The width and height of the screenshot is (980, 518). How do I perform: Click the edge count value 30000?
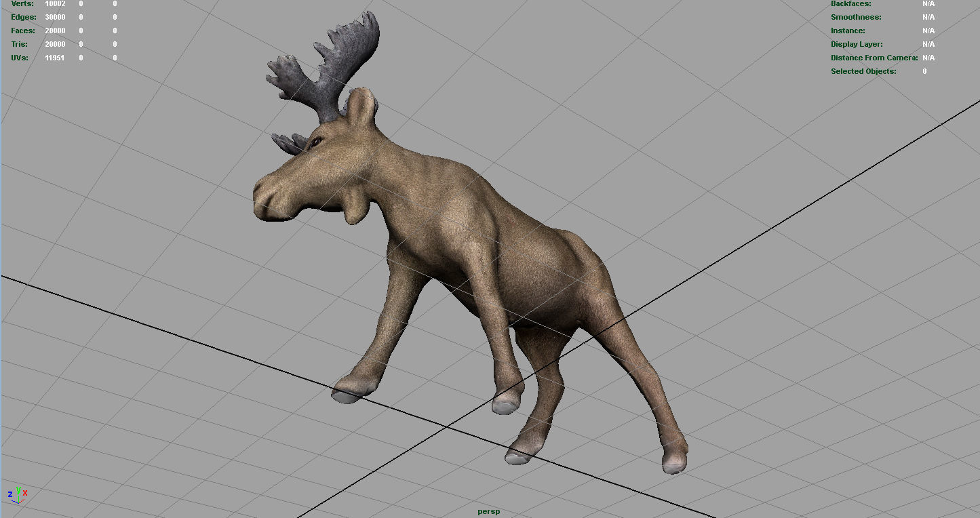55,17
